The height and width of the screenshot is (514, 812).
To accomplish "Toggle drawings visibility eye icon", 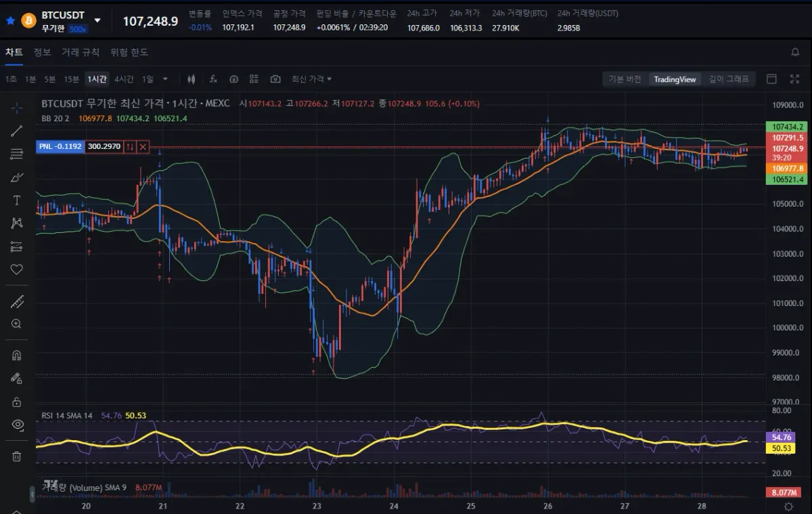I will point(17,425).
